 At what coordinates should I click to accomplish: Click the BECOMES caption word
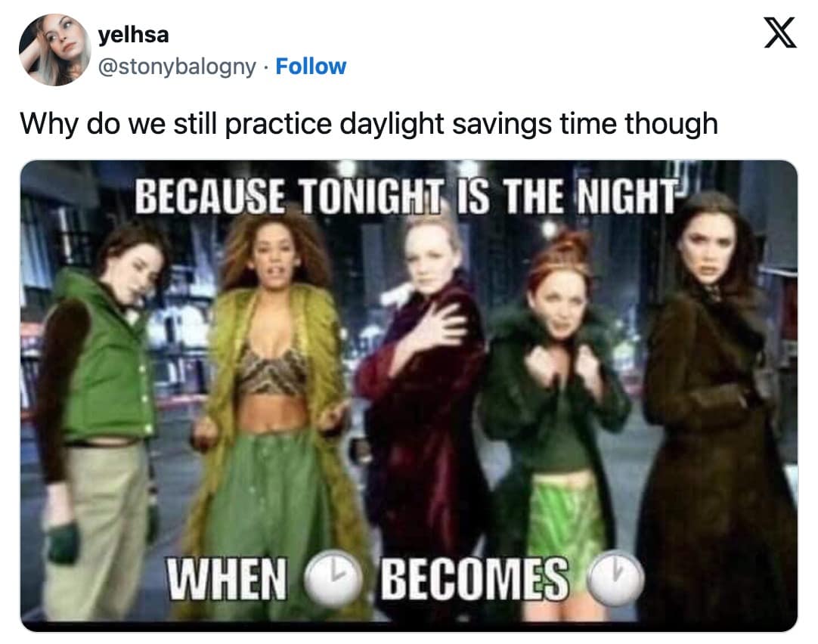[x=474, y=578]
